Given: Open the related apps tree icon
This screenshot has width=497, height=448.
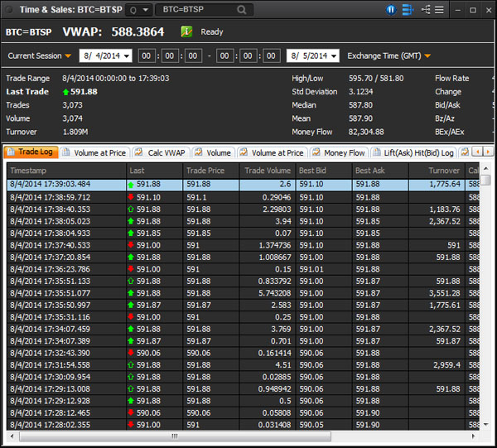Looking at the screenshot, I should [426, 10].
